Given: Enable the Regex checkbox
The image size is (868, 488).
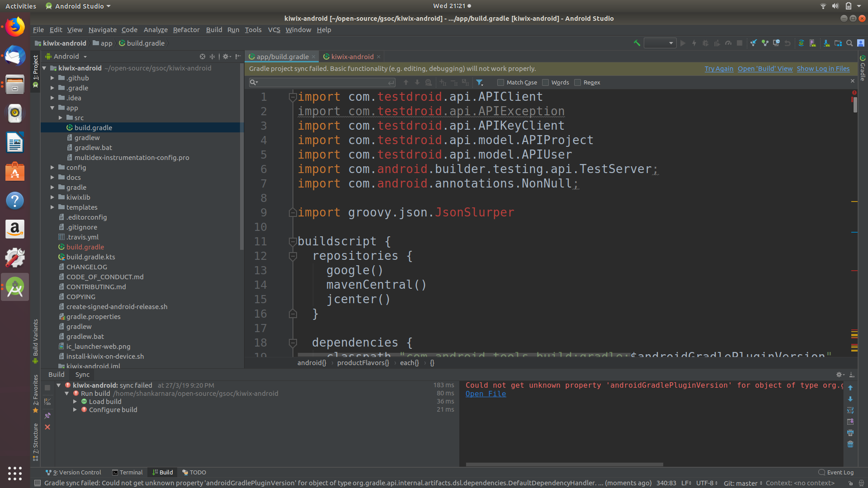Looking at the screenshot, I should (x=577, y=83).
